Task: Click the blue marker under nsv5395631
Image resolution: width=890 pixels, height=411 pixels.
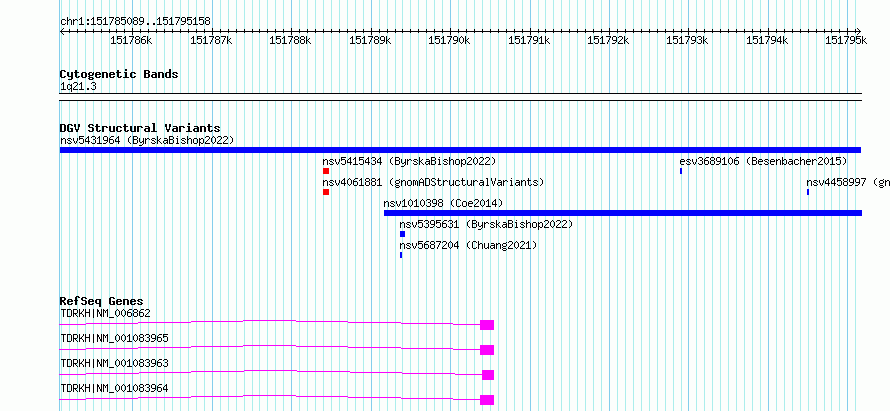Action: pyautogui.click(x=402, y=234)
